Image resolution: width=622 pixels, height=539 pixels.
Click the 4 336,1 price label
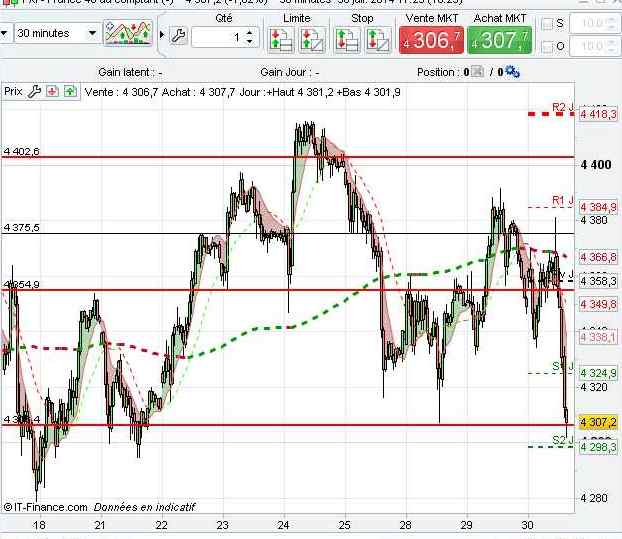point(598,338)
